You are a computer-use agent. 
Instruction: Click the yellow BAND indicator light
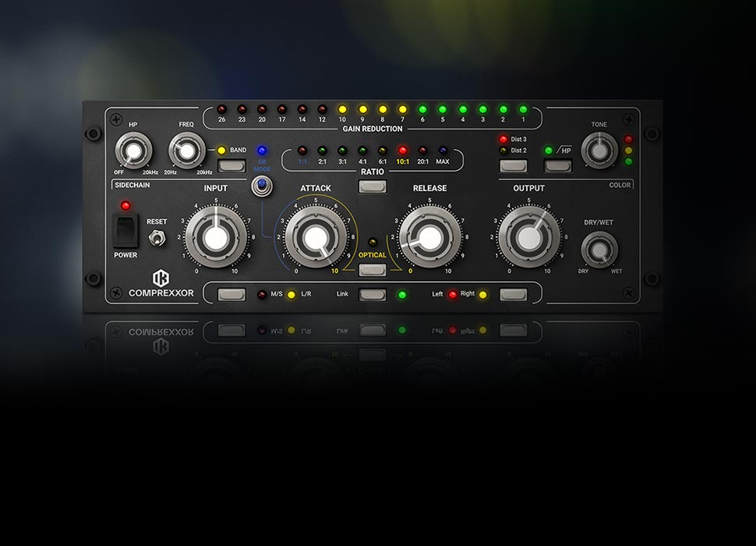click(221, 150)
